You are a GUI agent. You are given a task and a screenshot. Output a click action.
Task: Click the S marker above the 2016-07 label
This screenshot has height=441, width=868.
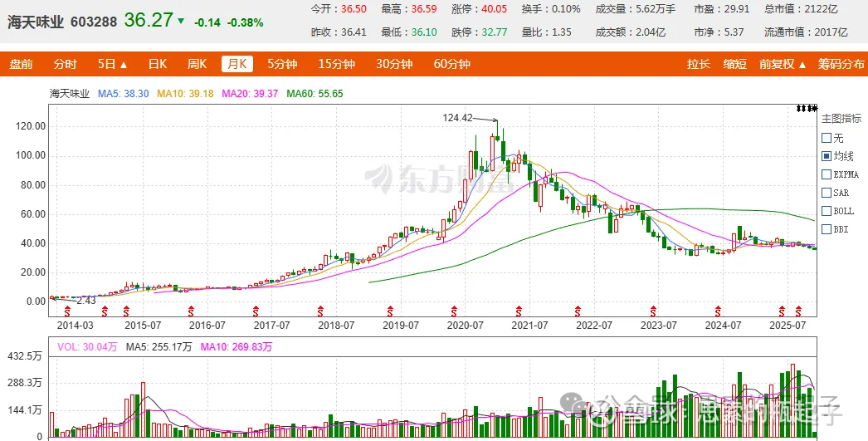(191, 311)
